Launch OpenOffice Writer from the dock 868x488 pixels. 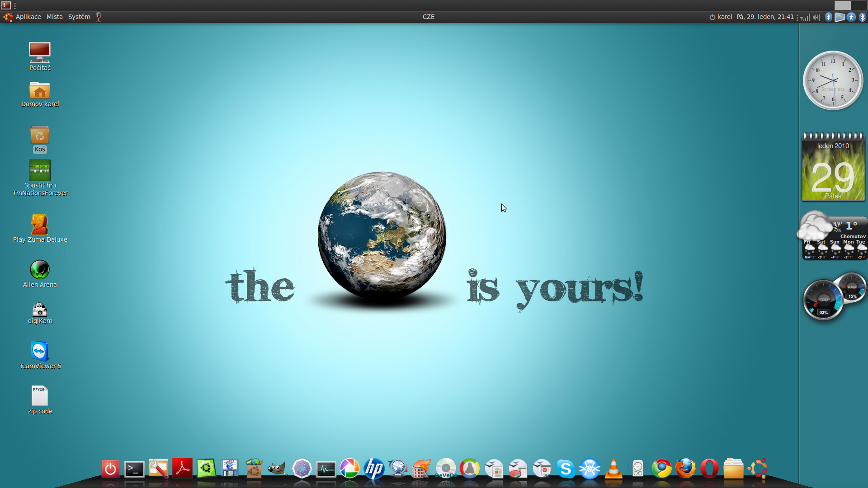(x=494, y=469)
